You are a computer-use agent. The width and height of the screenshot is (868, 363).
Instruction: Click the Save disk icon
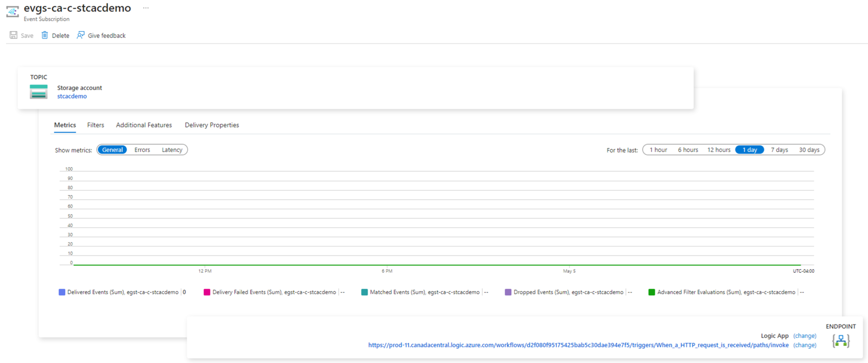click(x=14, y=35)
